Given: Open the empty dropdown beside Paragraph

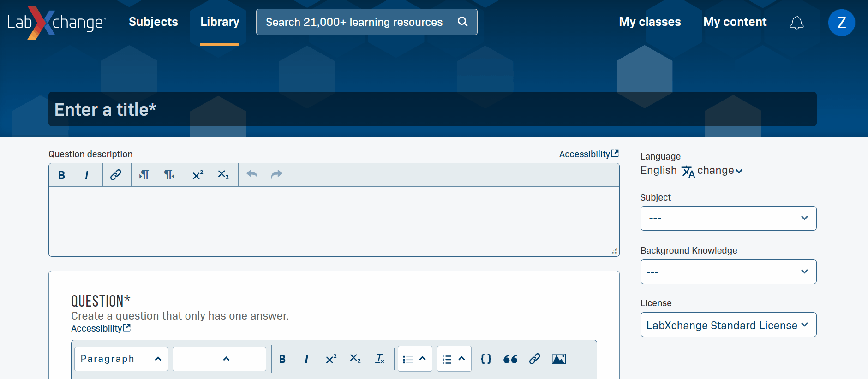Looking at the screenshot, I should tap(219, 359).
